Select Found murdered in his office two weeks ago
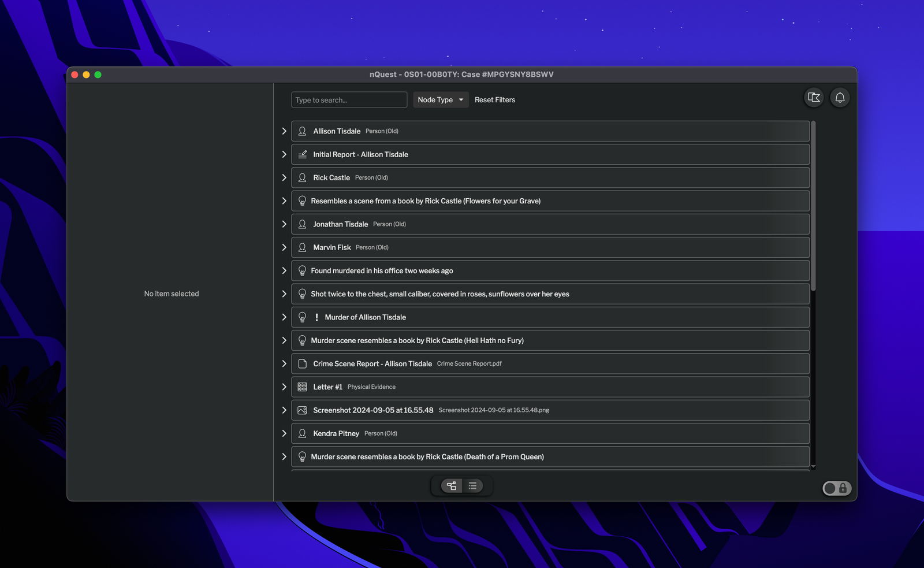This screenshot has height=568, width=924. (x=550, y=270)
